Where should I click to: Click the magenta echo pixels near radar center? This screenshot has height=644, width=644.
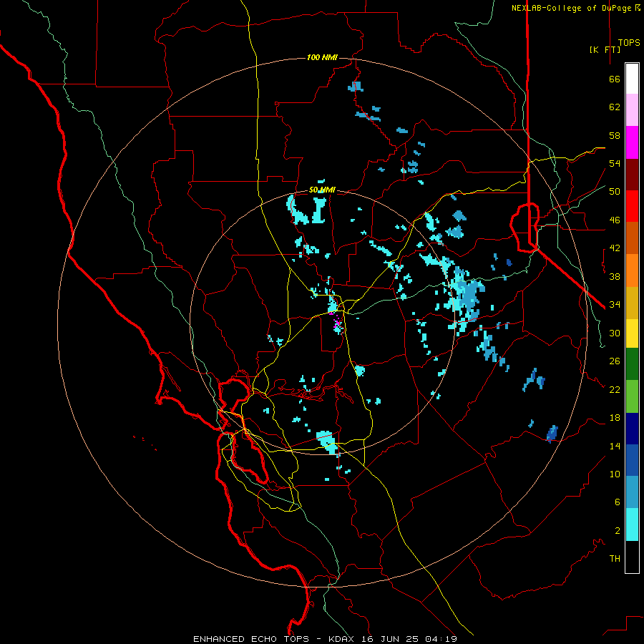(337, 323)
